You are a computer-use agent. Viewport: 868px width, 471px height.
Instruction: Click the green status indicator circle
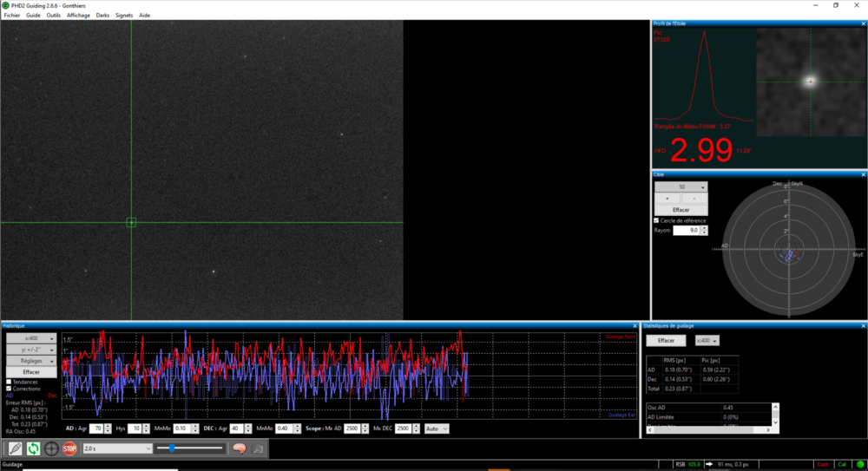(x=860, y=464)
